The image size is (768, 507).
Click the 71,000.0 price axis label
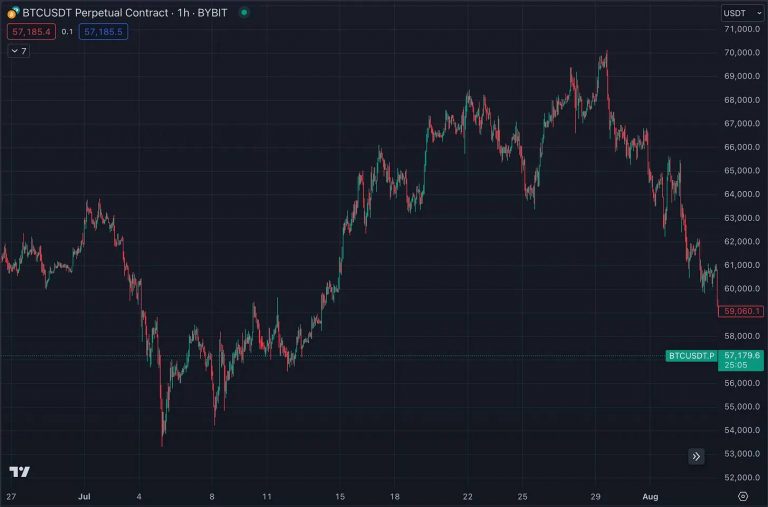pyautogui.click(x=742, y=29)
